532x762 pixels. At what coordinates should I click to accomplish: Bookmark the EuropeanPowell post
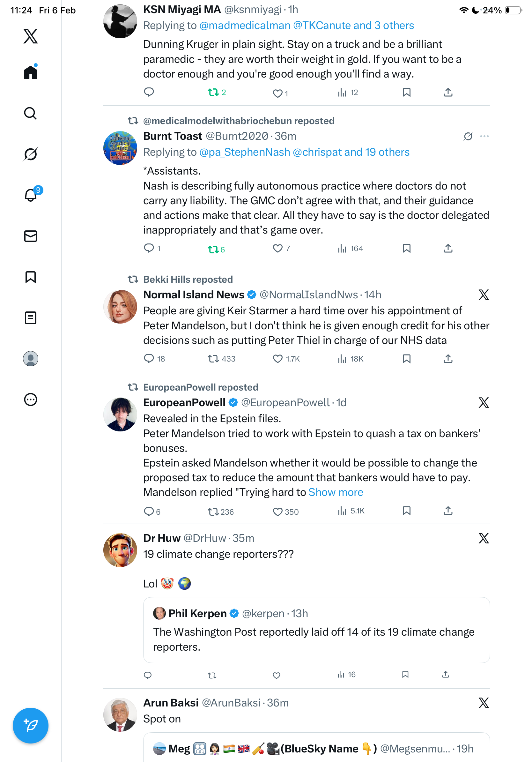pyautogui.click(x=406, y=511)
